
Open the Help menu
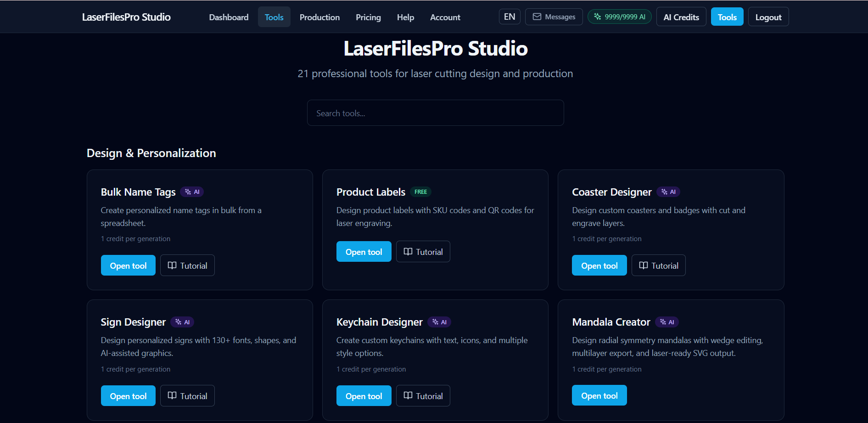[x=405, y=17]
